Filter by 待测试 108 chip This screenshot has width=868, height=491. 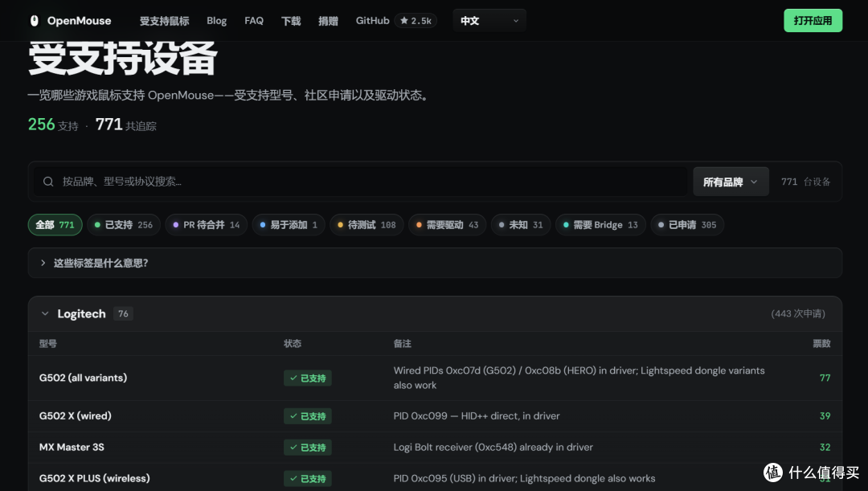[x=366, y=225]
